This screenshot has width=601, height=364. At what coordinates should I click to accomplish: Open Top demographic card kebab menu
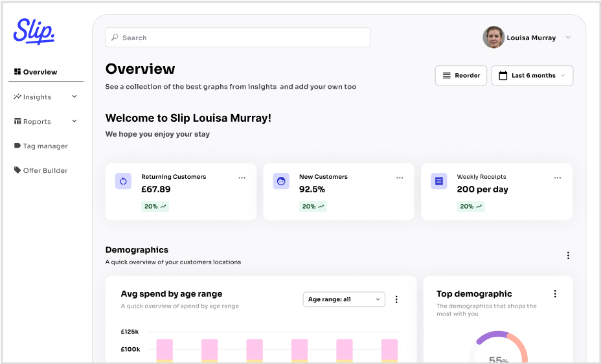555,294
